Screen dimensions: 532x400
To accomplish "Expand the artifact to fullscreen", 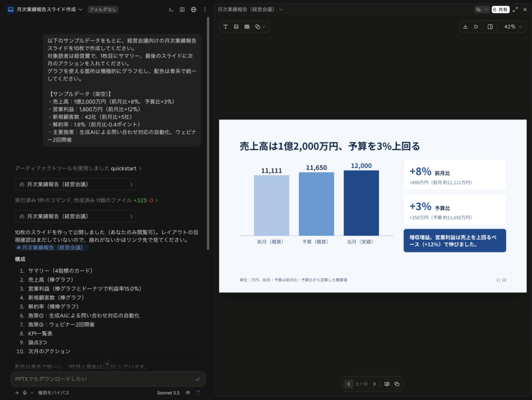I will point(515,9).
